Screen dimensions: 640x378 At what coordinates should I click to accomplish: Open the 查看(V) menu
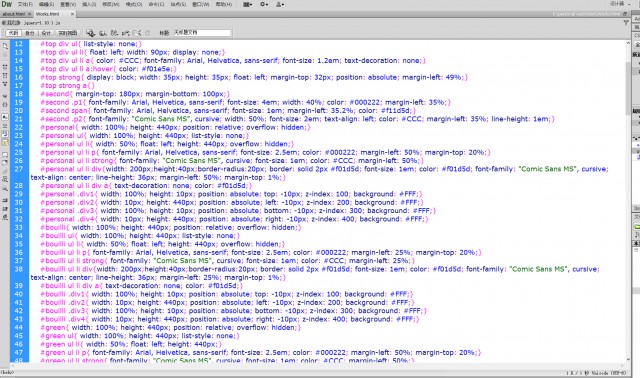pyautogui.click(x=68, y=4)
